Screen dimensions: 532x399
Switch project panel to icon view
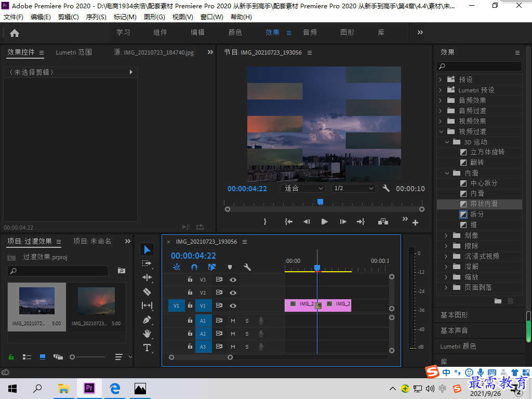(x=43, y=357)
